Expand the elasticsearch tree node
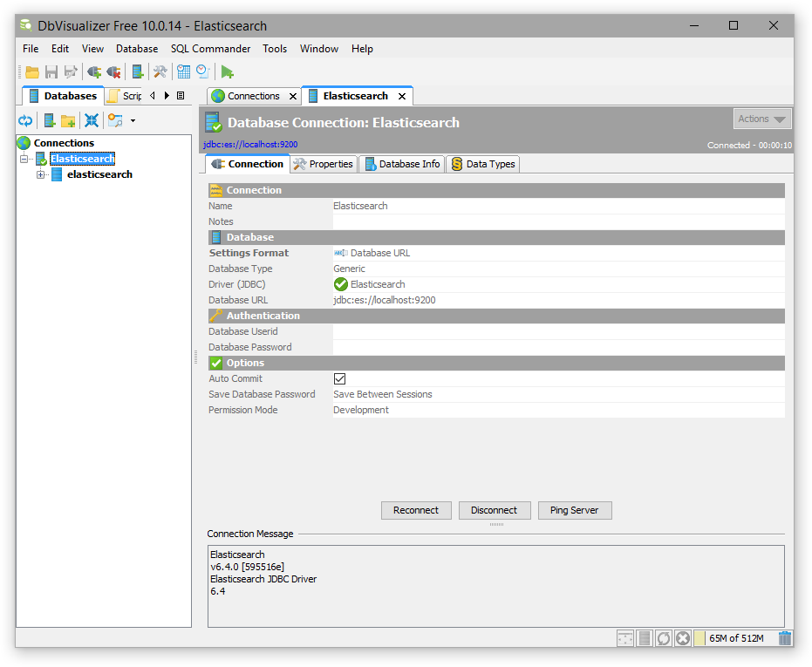 [x=40, y=174]
